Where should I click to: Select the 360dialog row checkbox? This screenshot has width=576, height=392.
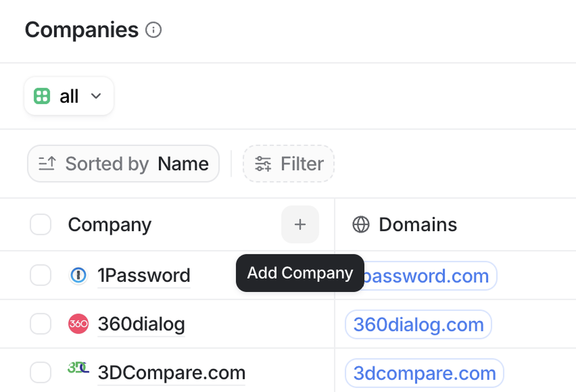41,324
